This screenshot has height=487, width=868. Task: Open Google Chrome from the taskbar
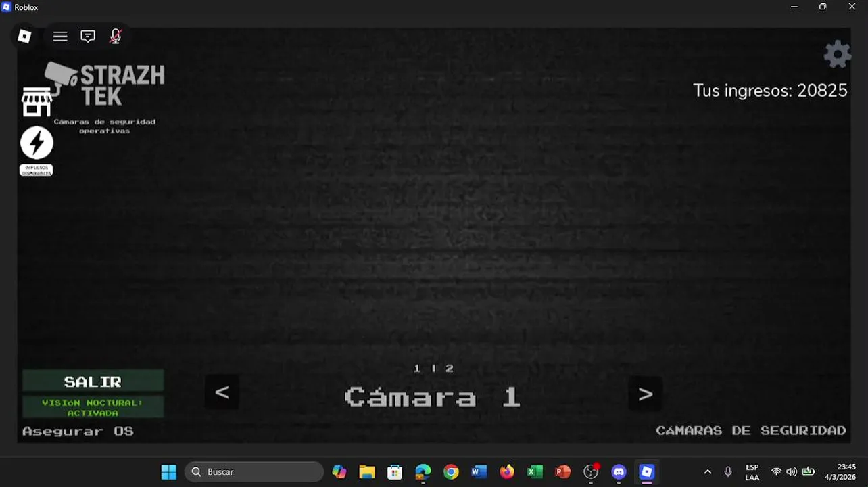[451, 471]
